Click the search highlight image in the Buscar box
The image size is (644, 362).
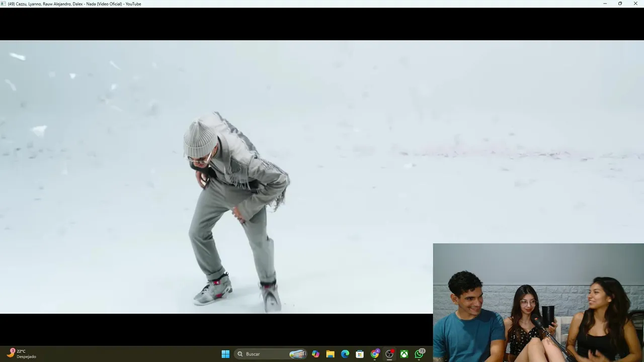[298, 354]
